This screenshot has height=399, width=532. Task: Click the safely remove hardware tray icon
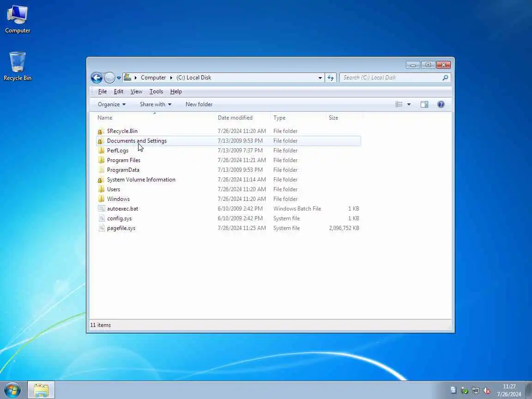pyautogui.click(x=465, y=390)
